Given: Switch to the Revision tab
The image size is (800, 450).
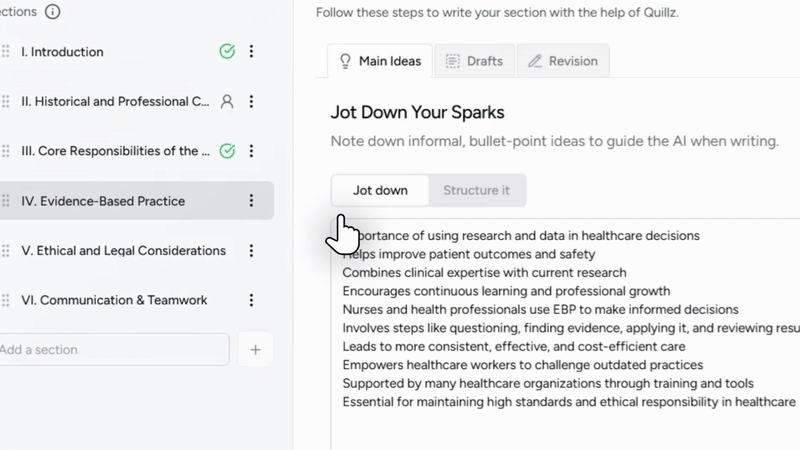Looking at the screenshot, I should [x=563, y=61].
